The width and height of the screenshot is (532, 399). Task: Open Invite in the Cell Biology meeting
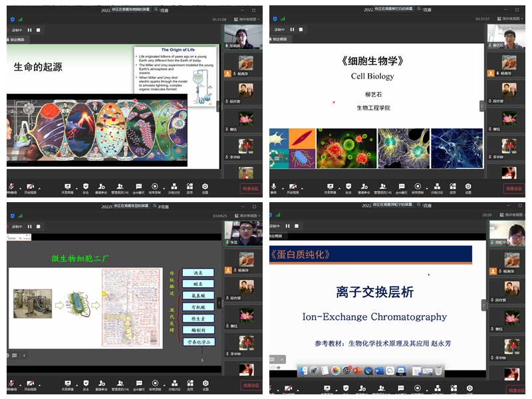(x=363, y=187)
